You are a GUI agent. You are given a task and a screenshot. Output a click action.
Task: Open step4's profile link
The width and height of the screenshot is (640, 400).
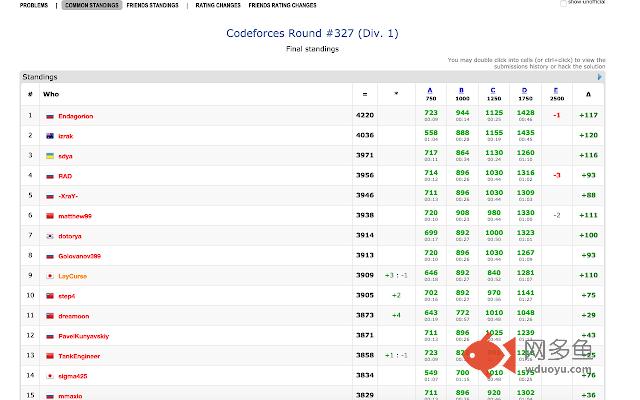(67, 296)
